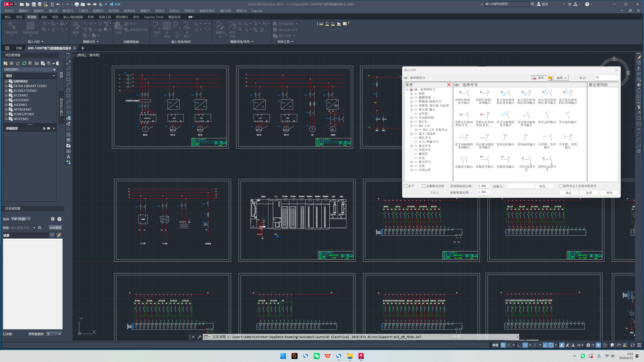Click the refresh icon in the project manager
The width and height of the screenshot is (644, 362).
tap(24, 64)
